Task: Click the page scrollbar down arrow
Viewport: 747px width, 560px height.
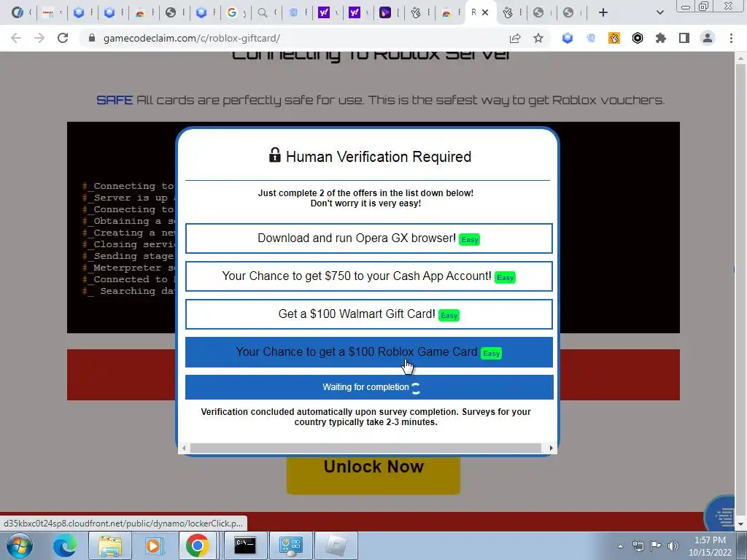Action: click(740, 525)
